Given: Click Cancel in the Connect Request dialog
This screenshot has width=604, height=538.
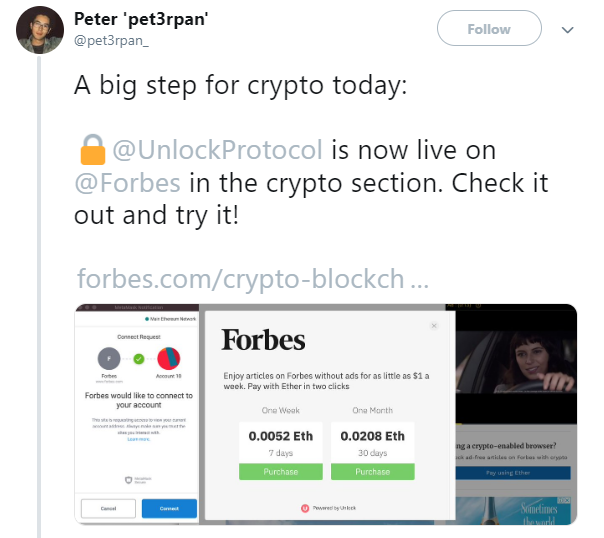Looking at the screenshot, I should 108,508.
